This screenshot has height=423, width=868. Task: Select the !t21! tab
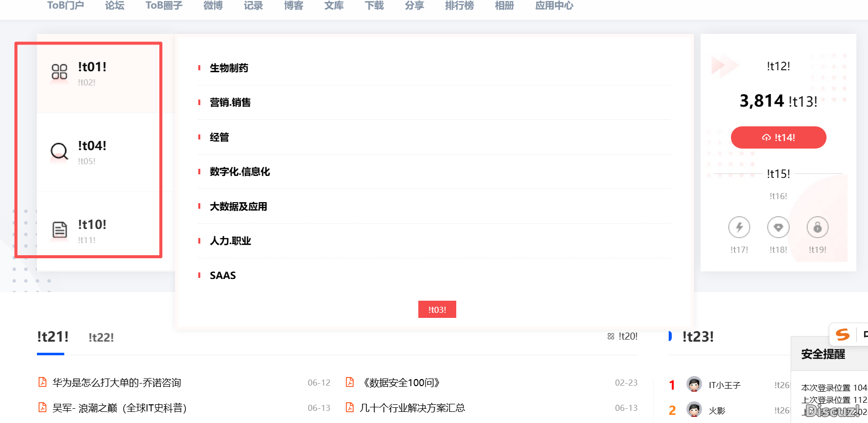pos(53,337)
